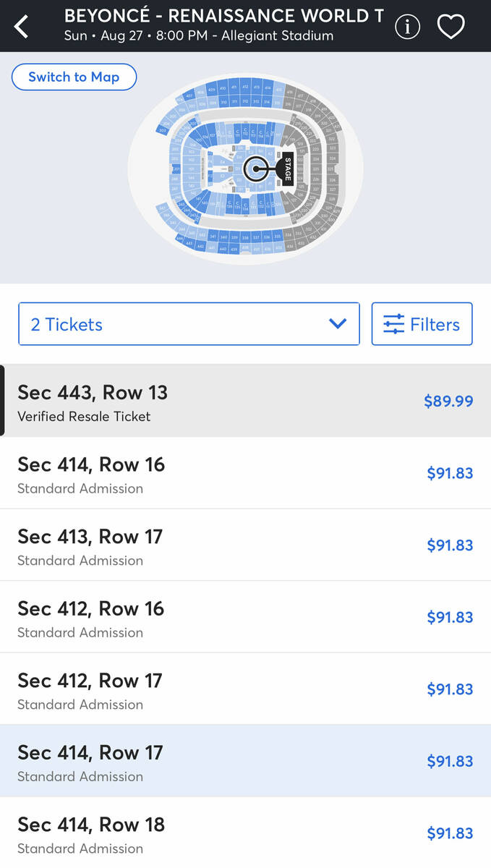Pick Sec 412, Row 16 listing
The height and width of the screenshot is (868, 491).
217,617
